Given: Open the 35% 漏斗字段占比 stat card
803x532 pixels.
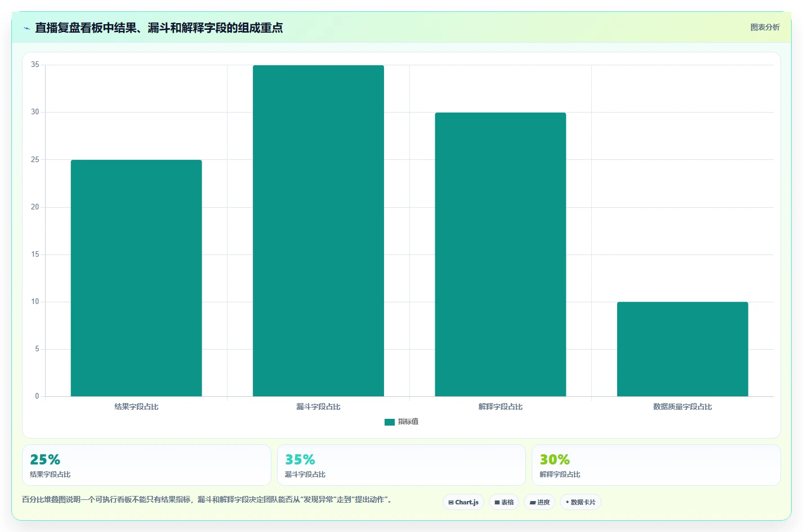Looking at the screenshot, I should [401, 465].
